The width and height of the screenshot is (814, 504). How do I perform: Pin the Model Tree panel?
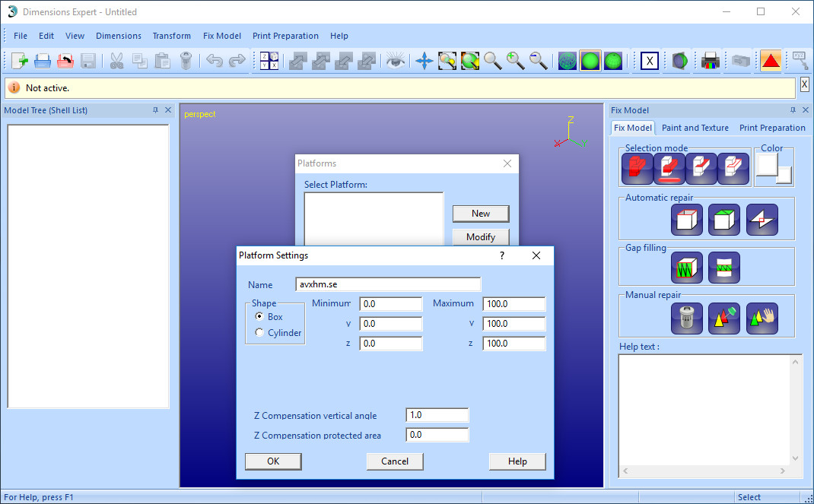[155, 110]
